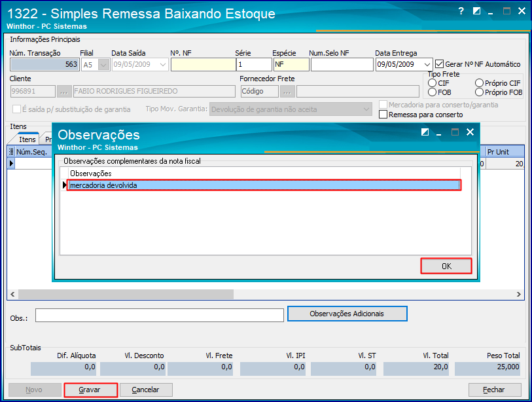Image resolution: width=532 pixels, height=402 pixels.
Task: Click the Observações Adicionais button
Action: point(347,314)
